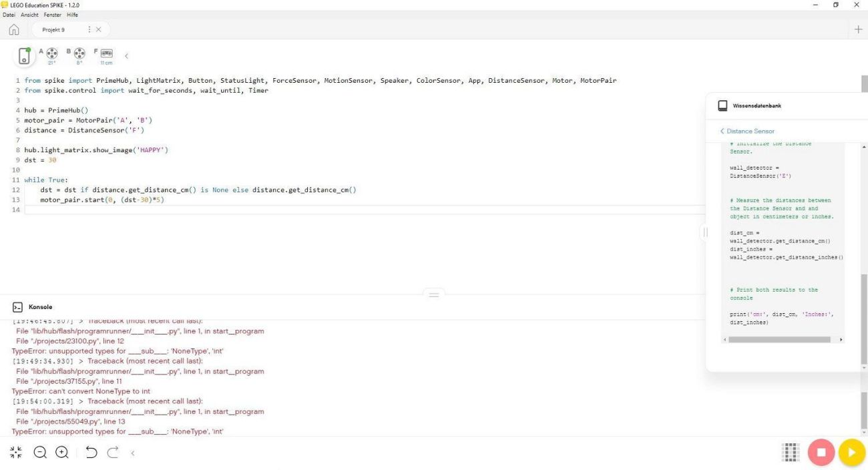
Task: Collapse the port status bar chevron
Action: 127,56
